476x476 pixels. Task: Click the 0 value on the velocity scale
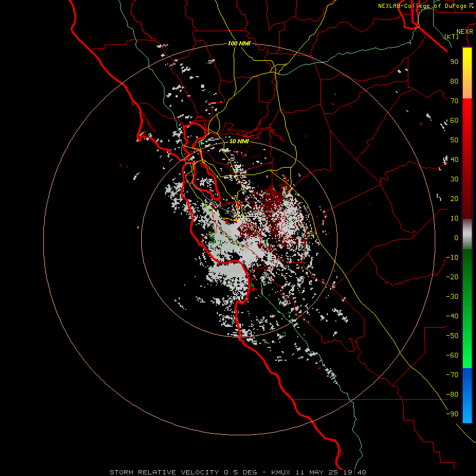pyautogui.click(x=456, y=238)
